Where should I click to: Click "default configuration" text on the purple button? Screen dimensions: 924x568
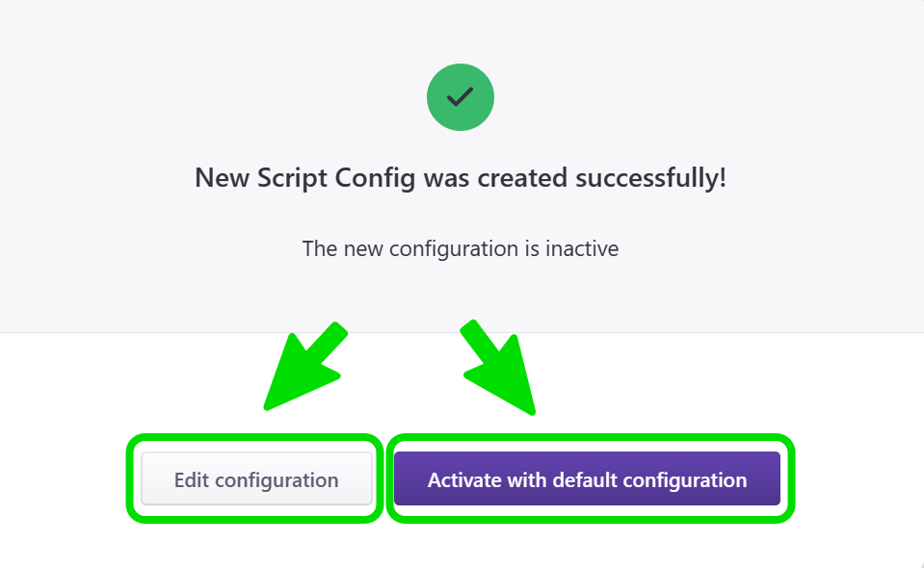651,479
